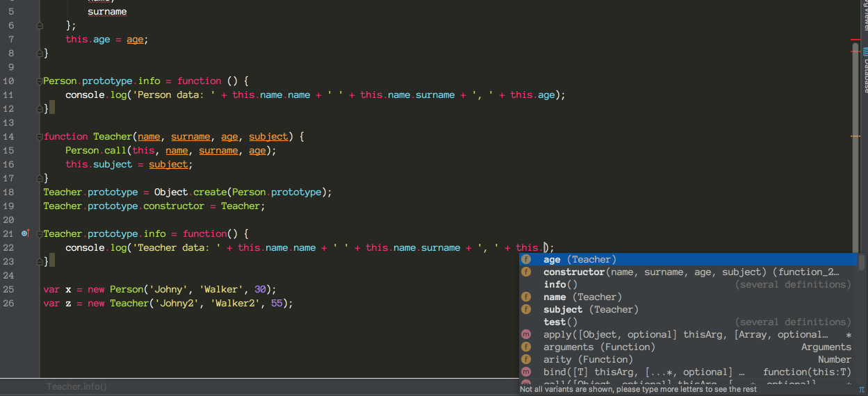This screenshot has width=868, height=396.
Task: Click the Database tool window icon
Action: [865, 51]
